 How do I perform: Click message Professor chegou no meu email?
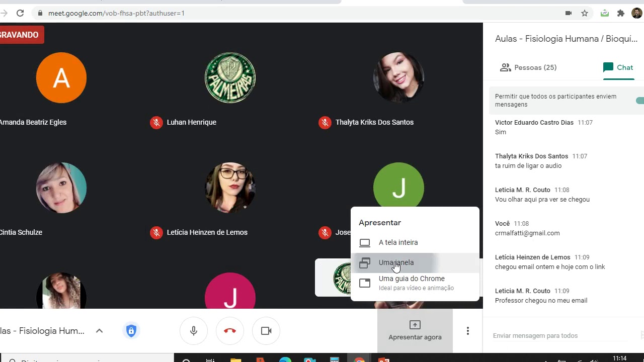click(x=541, y=301)
